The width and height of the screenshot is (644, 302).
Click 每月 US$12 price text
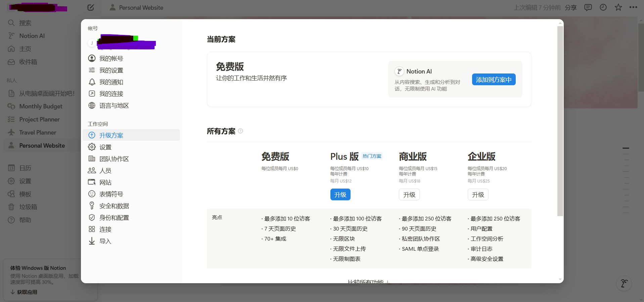point(340,181)
